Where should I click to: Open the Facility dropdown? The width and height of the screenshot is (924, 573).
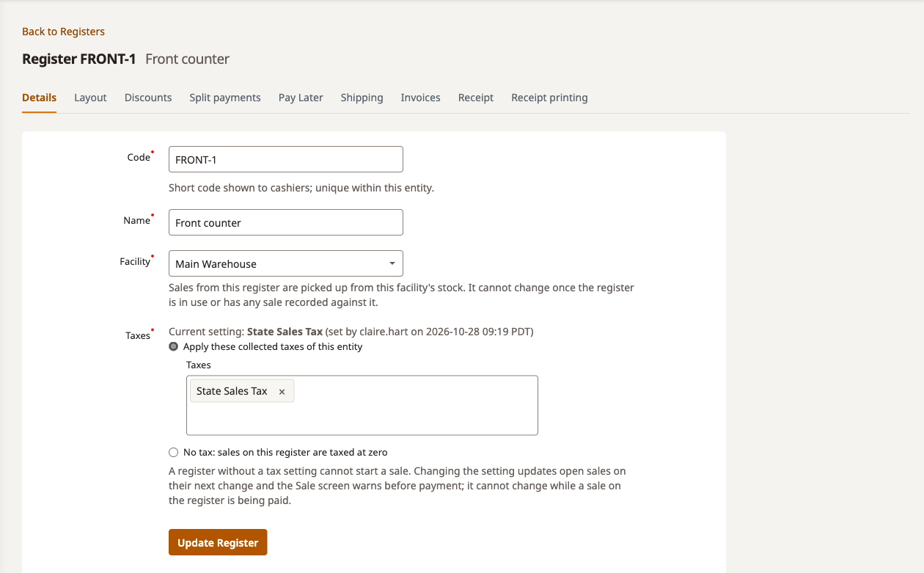pos(286,263)
